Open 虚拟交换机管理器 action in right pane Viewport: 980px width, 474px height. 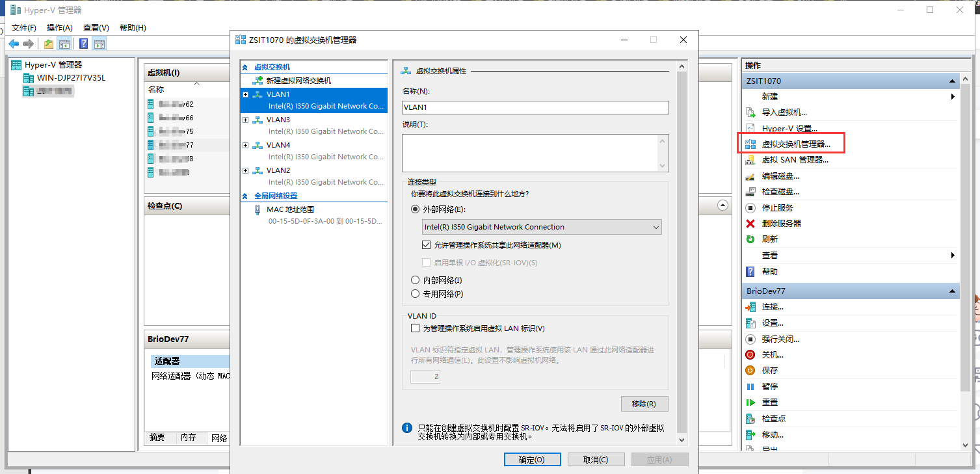click(x=796, y=144)
